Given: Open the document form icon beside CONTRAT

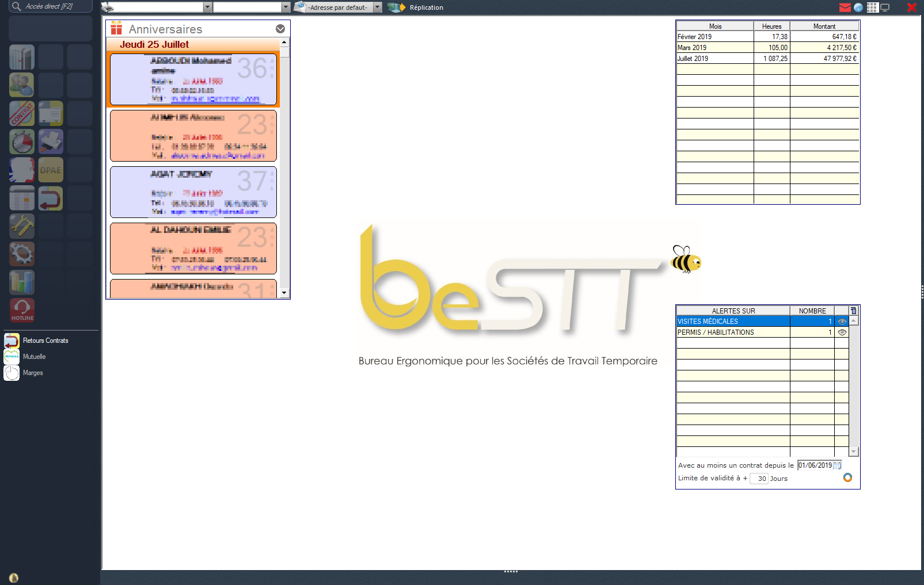Looking at the screenshot, I should click(x=51, y=114).
